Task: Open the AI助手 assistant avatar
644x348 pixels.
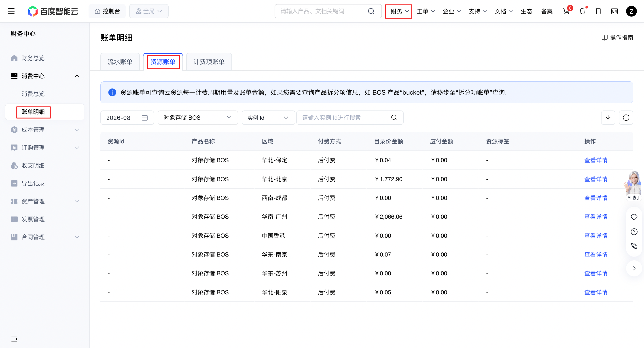Action: click(633, 186)
